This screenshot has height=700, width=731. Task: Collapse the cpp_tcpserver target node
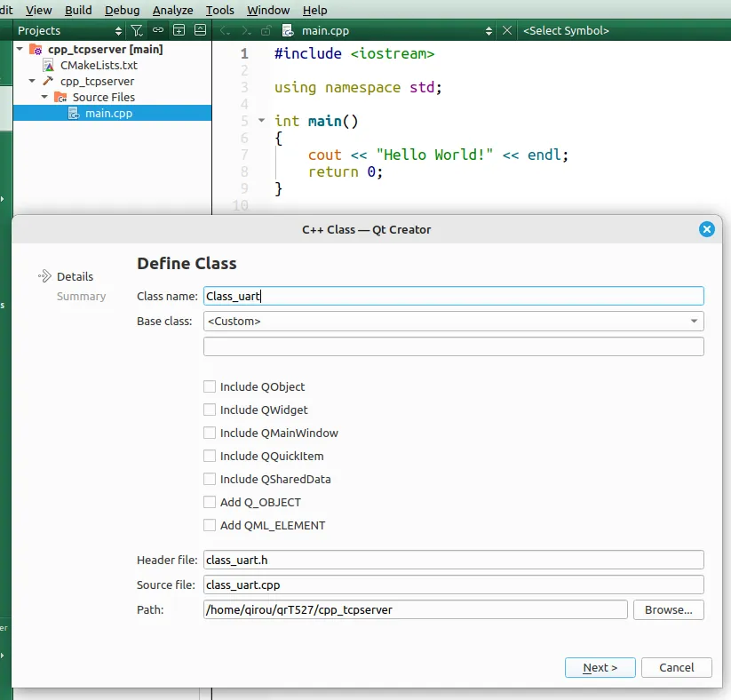(32, 81)
